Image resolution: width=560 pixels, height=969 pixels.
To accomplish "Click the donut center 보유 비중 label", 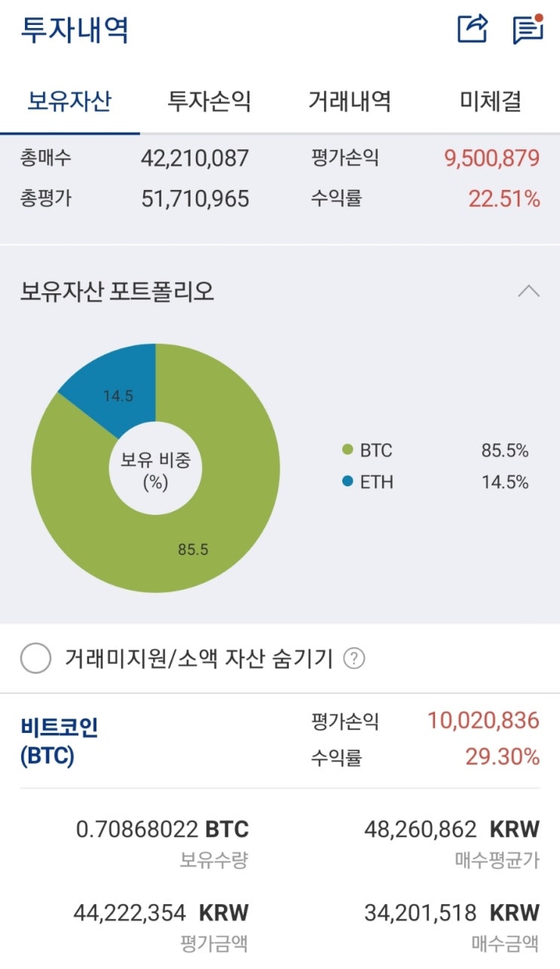I will click(155, 469).
